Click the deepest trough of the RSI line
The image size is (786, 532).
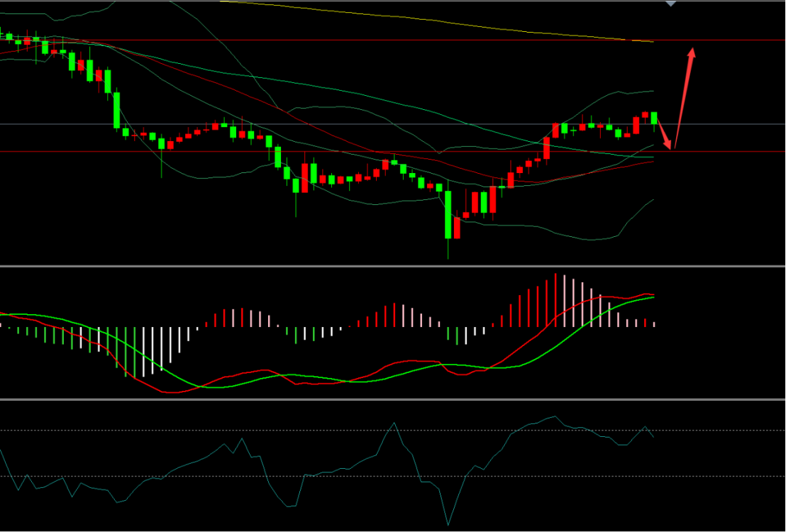pyautogui.click(x=448, y=524)
